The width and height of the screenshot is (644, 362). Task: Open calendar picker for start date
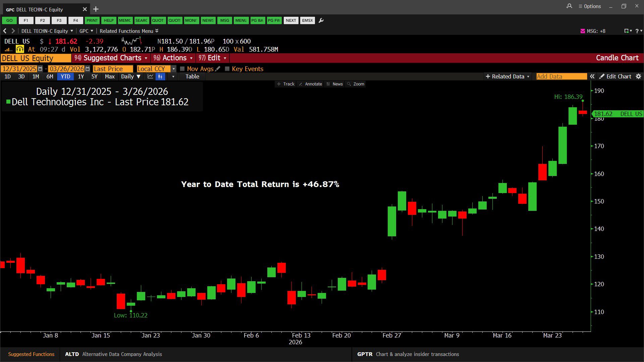pyautogui.click(x=40, y=69)
